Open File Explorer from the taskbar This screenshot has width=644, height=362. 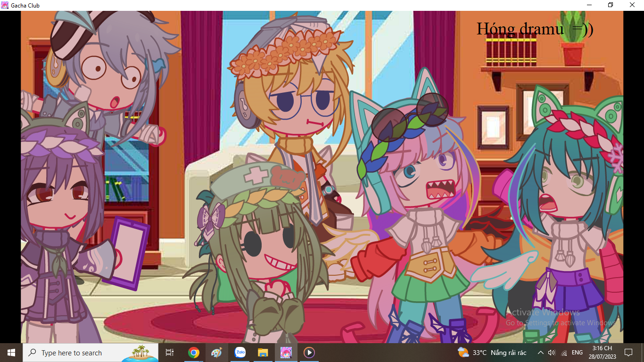[263, 353]
